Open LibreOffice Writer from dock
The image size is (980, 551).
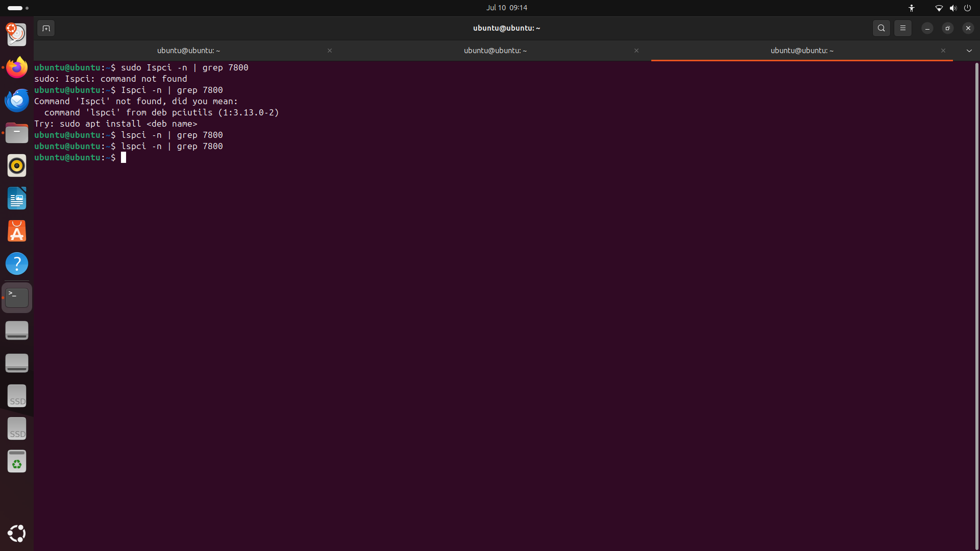[x=17, y=199]
